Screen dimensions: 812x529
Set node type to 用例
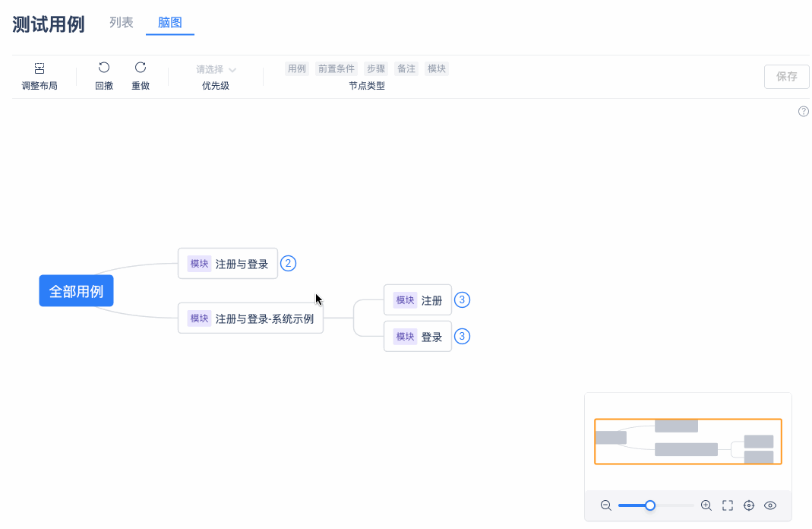[297, 69]
